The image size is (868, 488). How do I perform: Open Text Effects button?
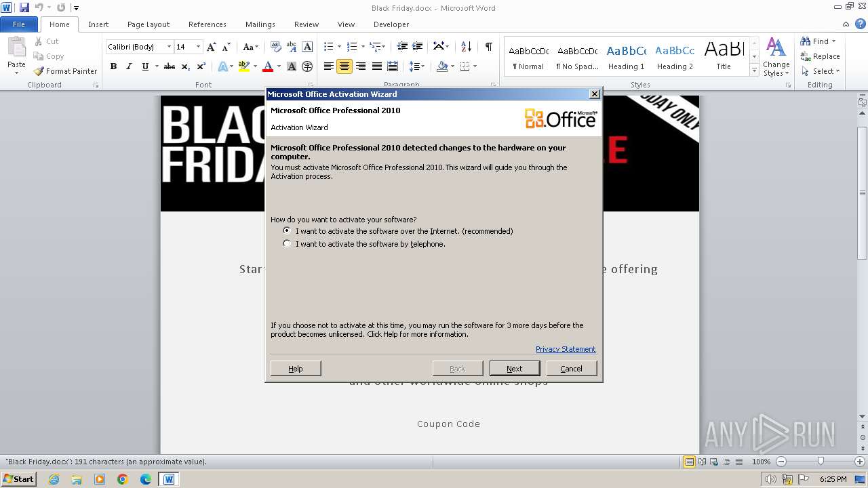(223, 66)
